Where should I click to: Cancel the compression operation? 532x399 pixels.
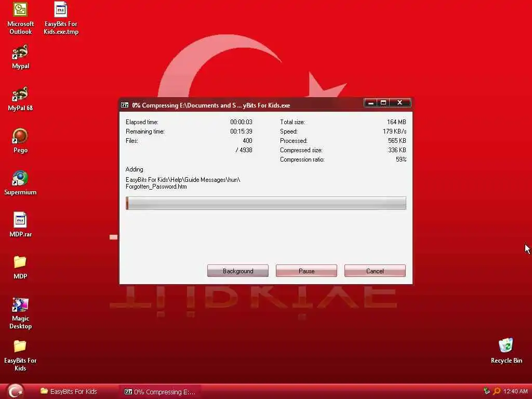(375, 271)
